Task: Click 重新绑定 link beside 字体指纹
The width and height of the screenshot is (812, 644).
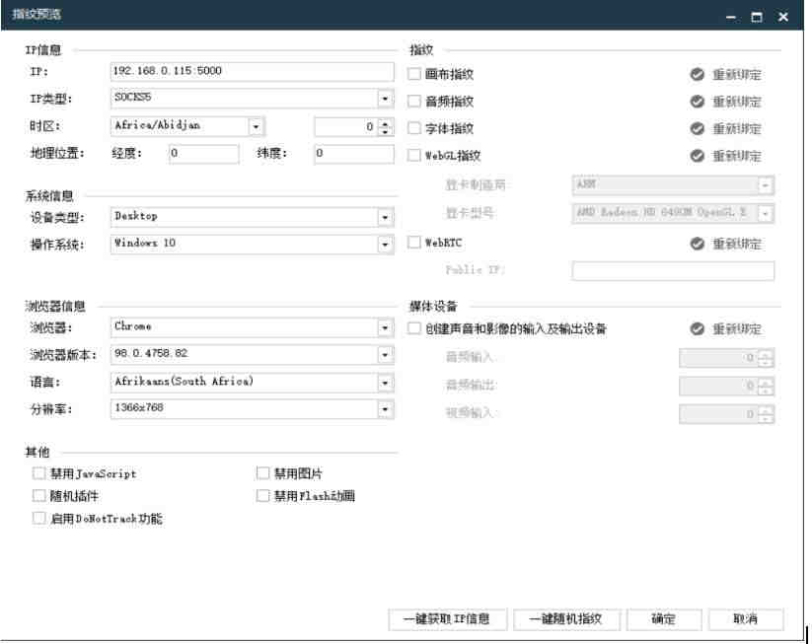Action: click(736, 128)
